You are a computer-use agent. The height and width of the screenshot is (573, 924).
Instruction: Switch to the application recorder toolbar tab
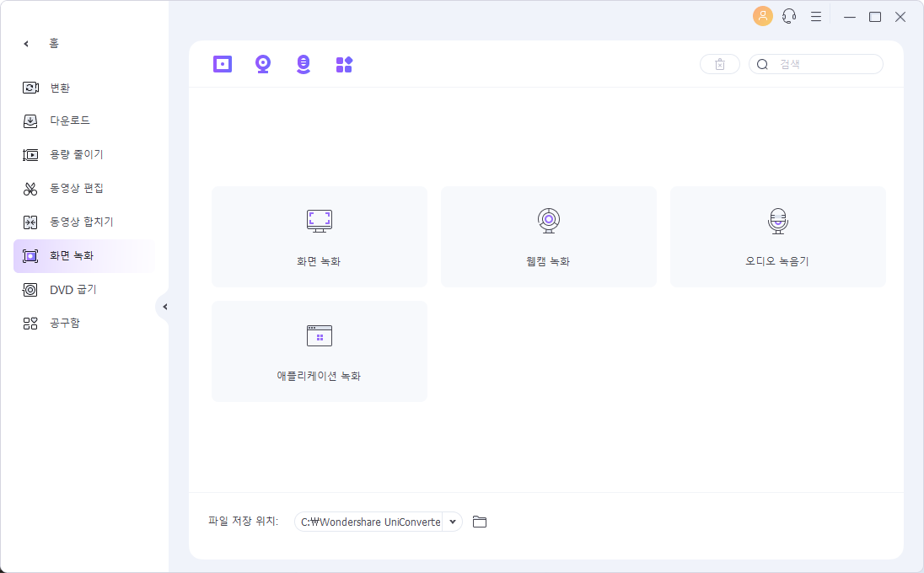tap(344, 64)
